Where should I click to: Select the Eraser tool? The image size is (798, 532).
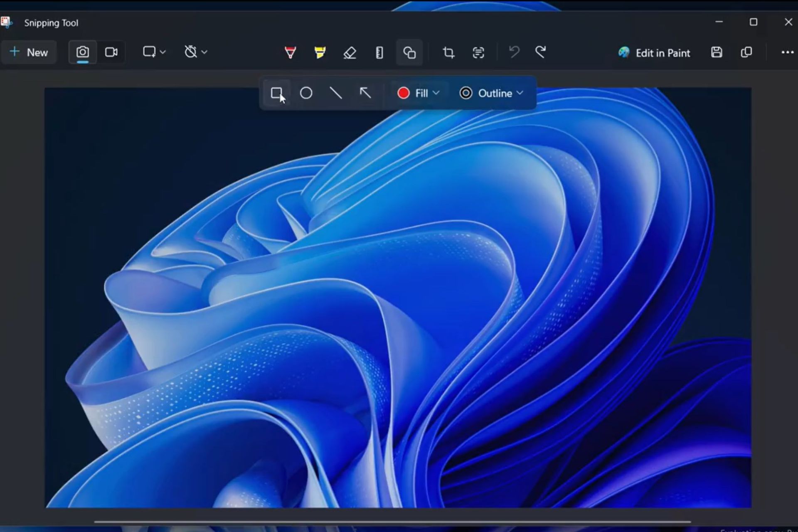350,52
